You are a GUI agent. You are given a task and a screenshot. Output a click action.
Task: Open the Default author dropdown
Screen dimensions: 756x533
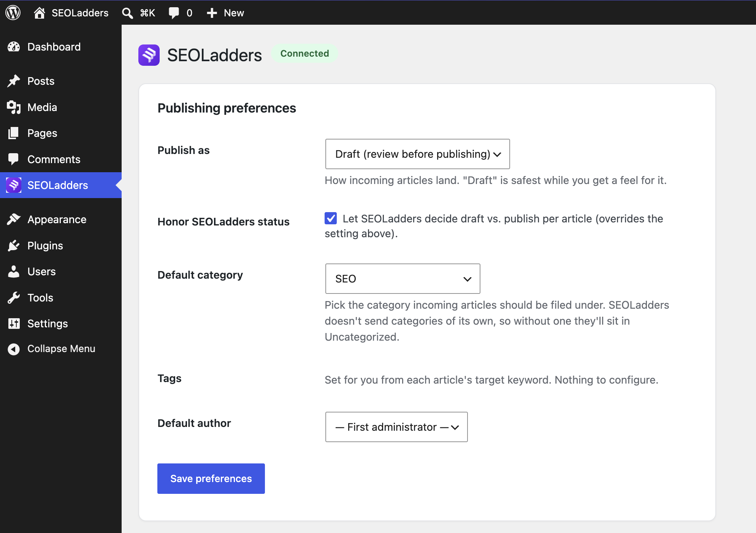(x=396, y=427)
